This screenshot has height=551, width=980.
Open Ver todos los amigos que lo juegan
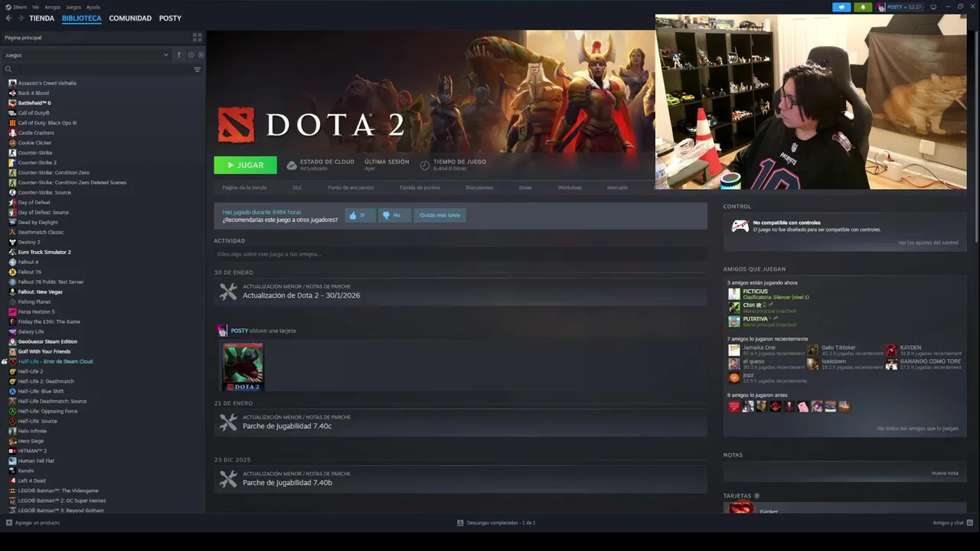[x=917, y=429]
